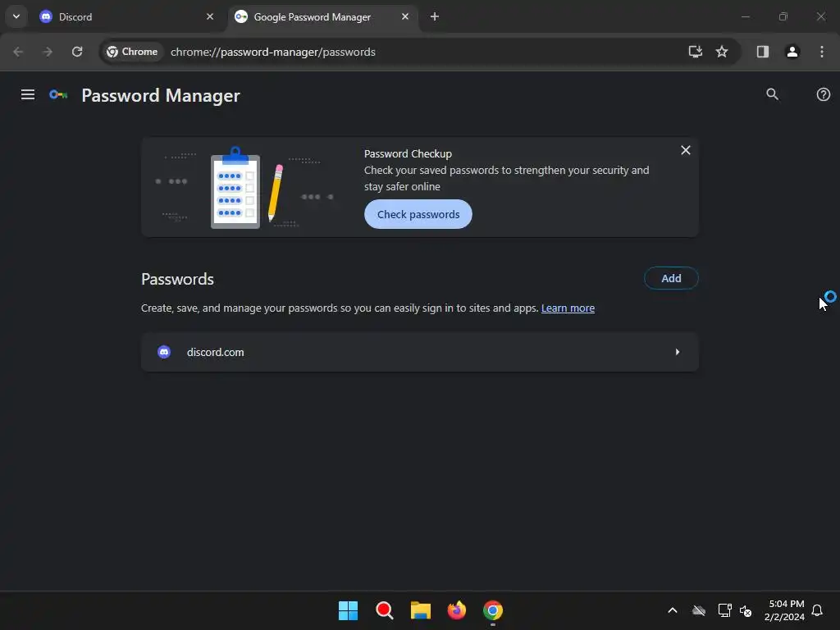
Task: Open Chrome's three-dot menu
Action: pyautogui.click(x=822, y=52)
